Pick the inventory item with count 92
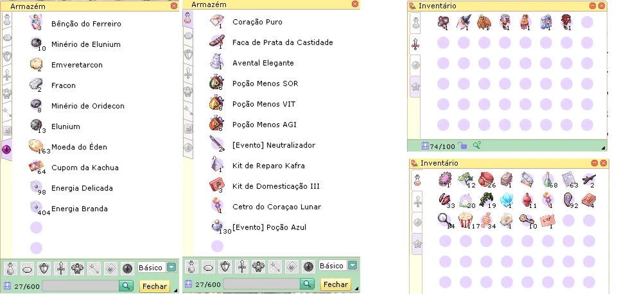The width and height of the screenshot is (644, 294). pyautogui.click(x=569, y=200)
